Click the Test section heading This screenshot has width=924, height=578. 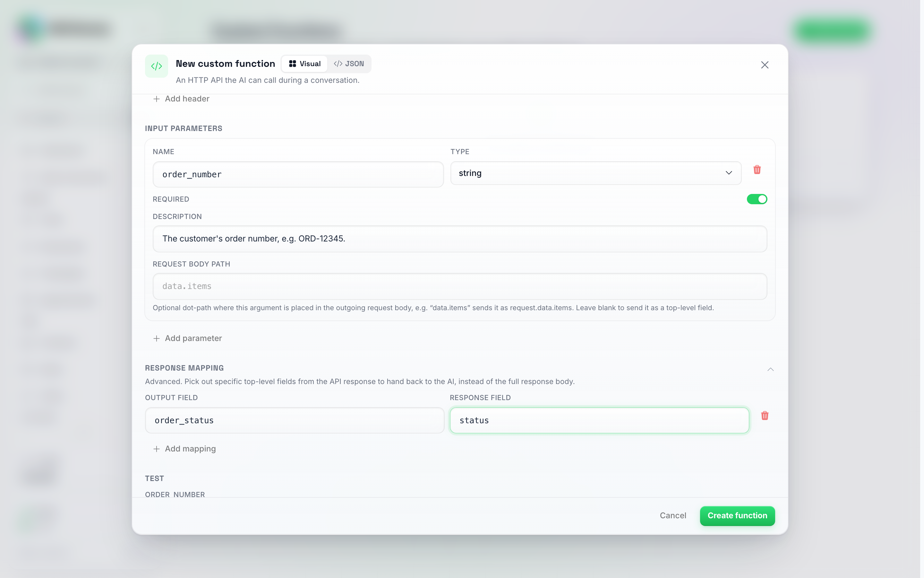[x=155, y=478]
